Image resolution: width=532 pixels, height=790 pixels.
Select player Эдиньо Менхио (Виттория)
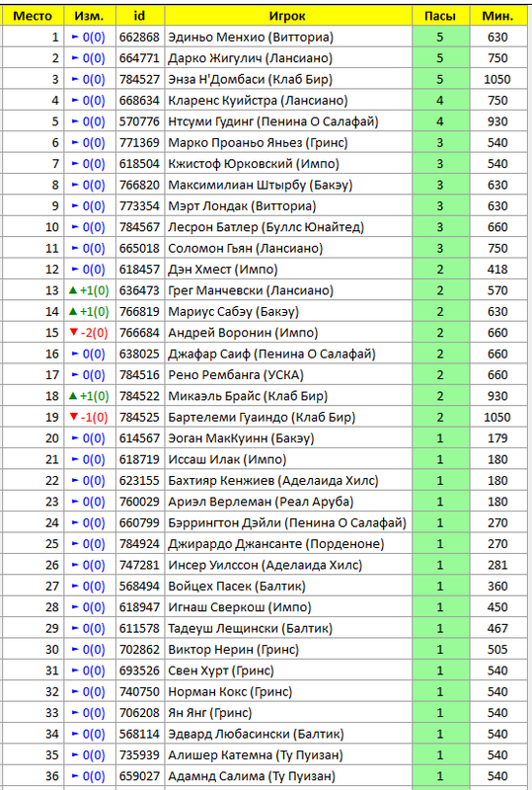pos(251,38)
